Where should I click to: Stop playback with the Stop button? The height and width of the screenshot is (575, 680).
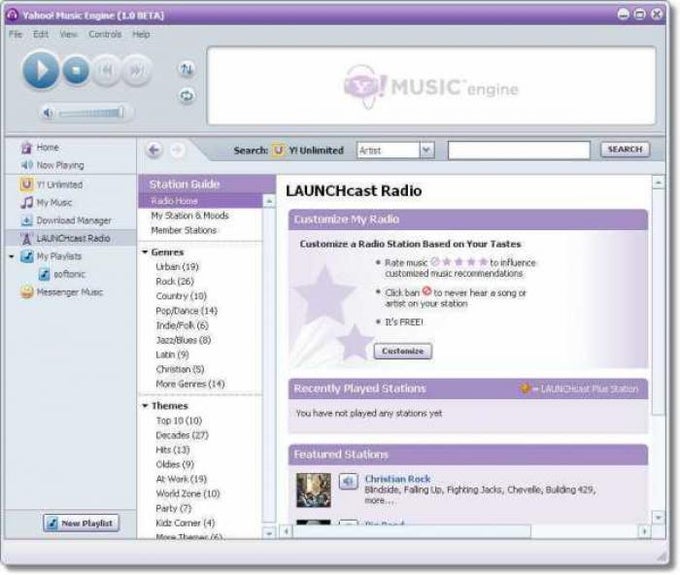click(x=76, y=70)
